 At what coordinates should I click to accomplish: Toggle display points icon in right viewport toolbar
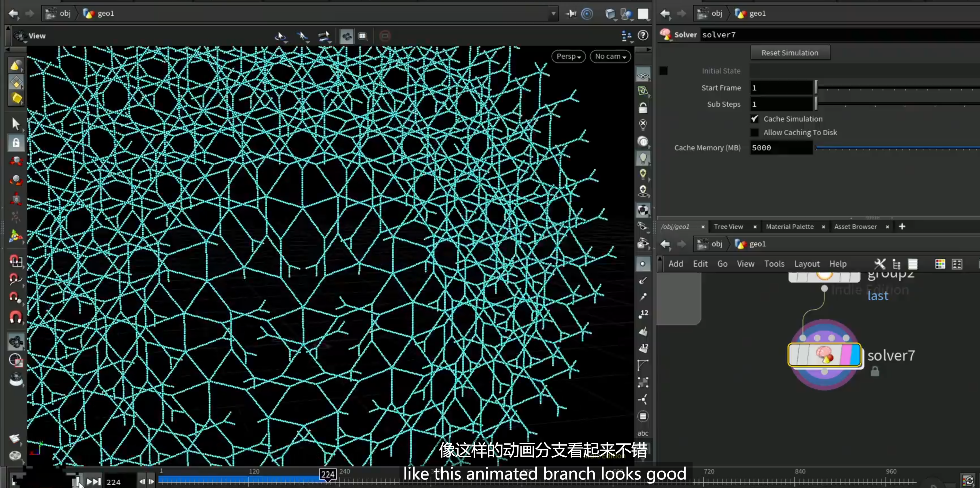(x=642, y=264)
